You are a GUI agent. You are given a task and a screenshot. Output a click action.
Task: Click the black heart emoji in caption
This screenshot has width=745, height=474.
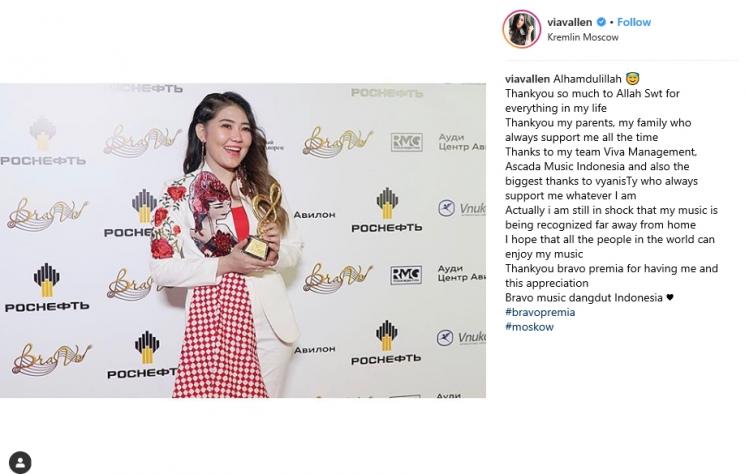pyautogui.click(x=670, y=298)
